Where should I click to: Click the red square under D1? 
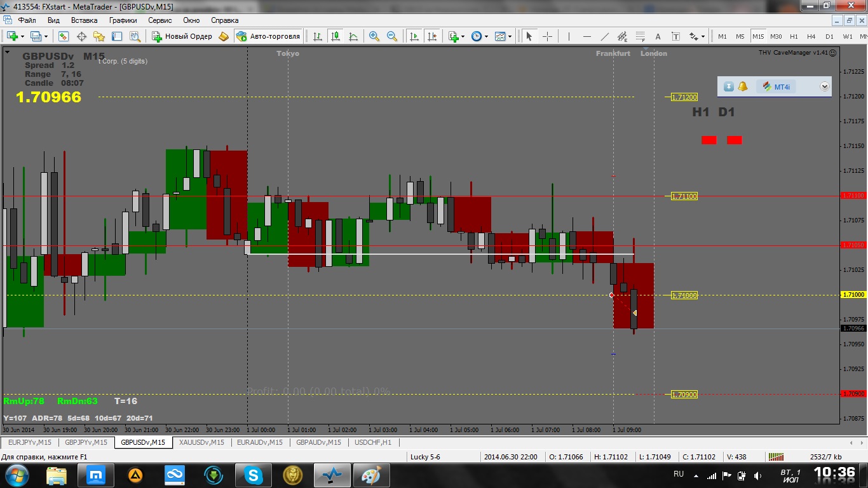(x=735, y=140)
